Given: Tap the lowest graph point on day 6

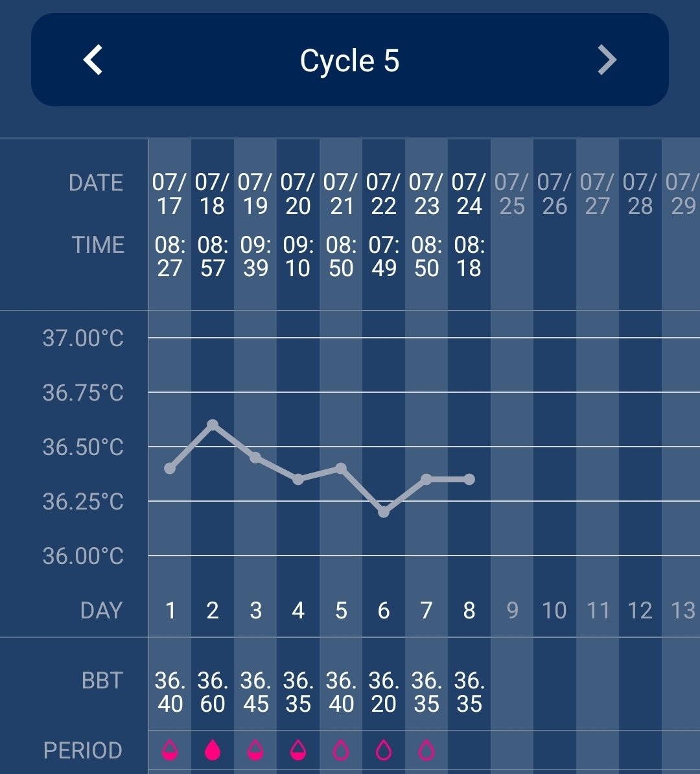Looking at the screenshot, I should coord(384,512).
